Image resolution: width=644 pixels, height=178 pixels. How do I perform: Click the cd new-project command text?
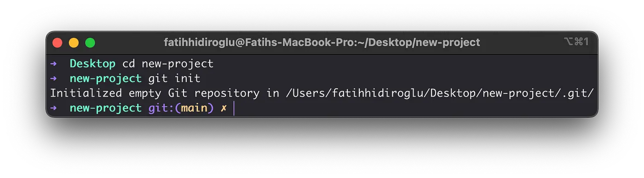[168, 64]
